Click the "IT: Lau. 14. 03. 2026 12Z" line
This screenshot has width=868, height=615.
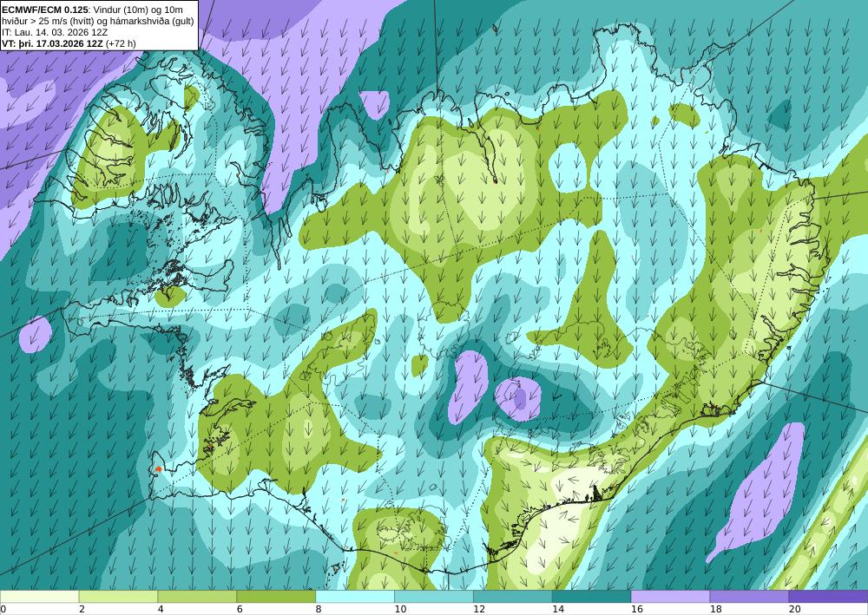pos(54,32)
